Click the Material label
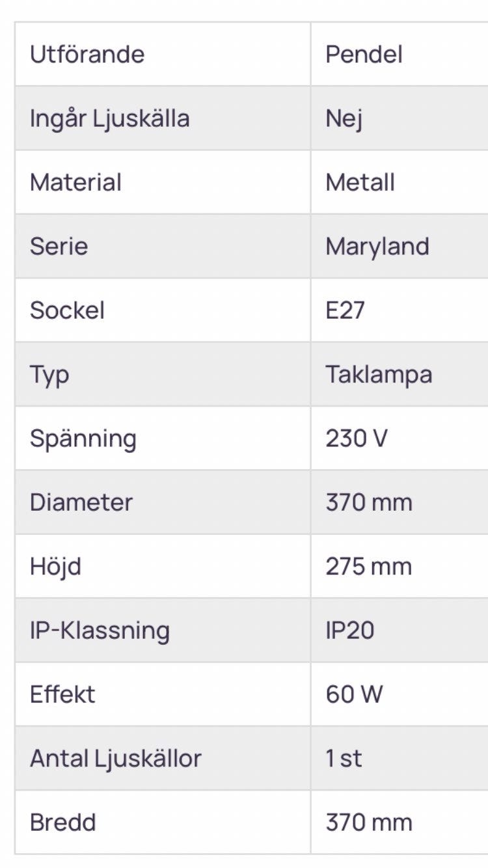Viewport: 488px width, 868px height. click(75, 182)
